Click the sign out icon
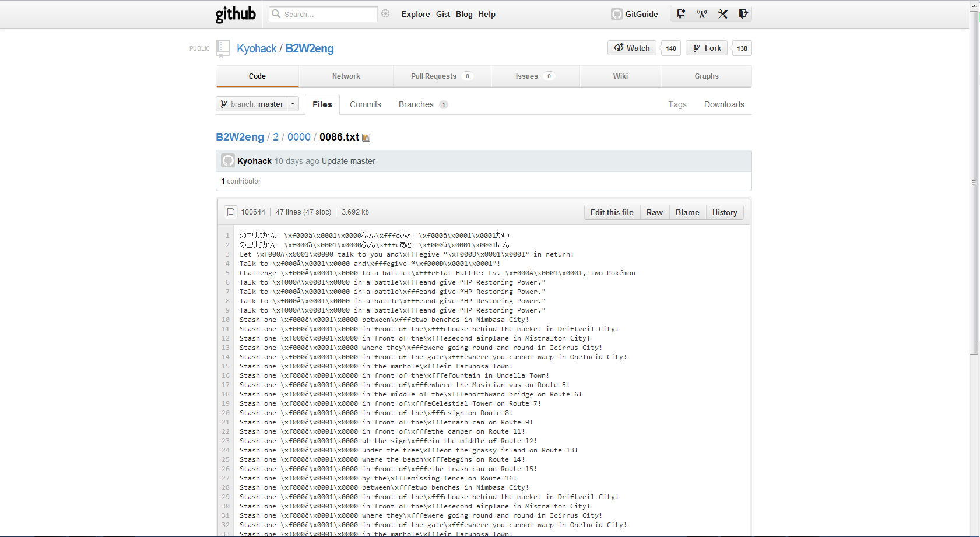The height and width of the screenshot is (537, 980). coord(743,14)
